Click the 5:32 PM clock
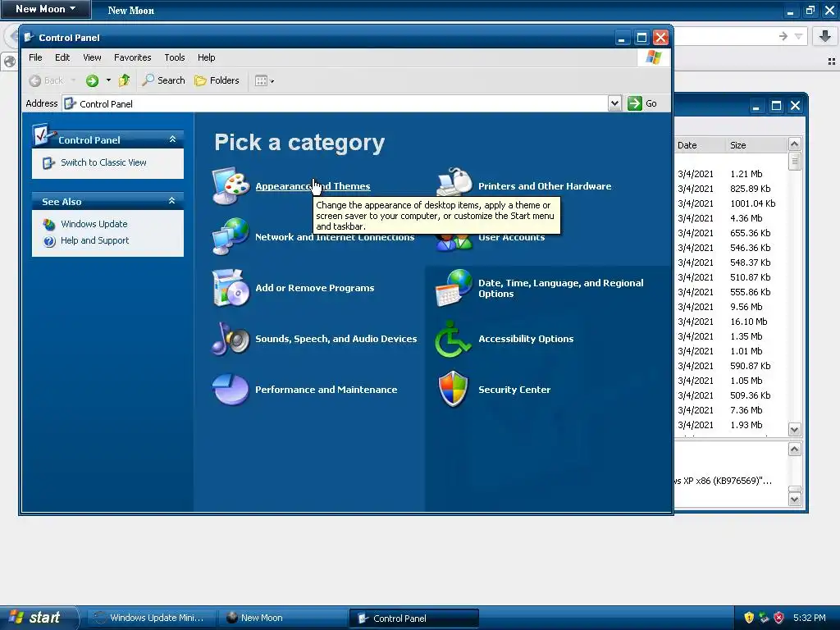Viewport: 840px width, 630px height. 810,618
